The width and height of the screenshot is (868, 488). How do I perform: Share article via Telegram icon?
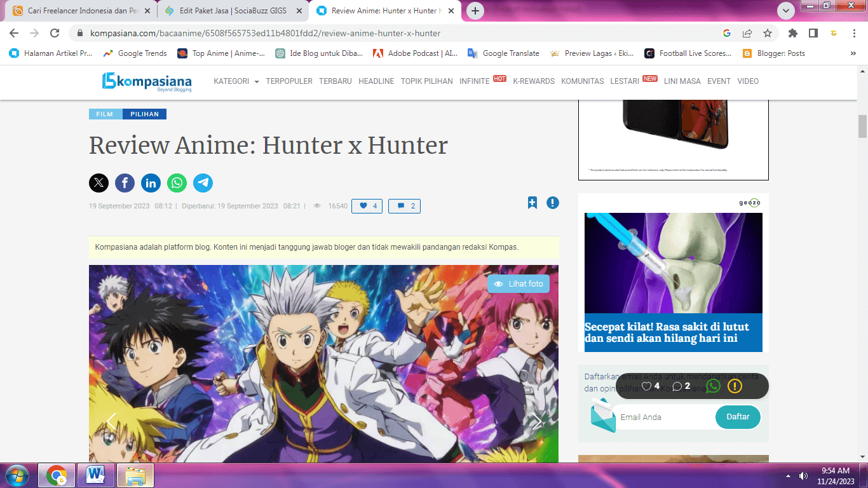[x=203, y=183]
